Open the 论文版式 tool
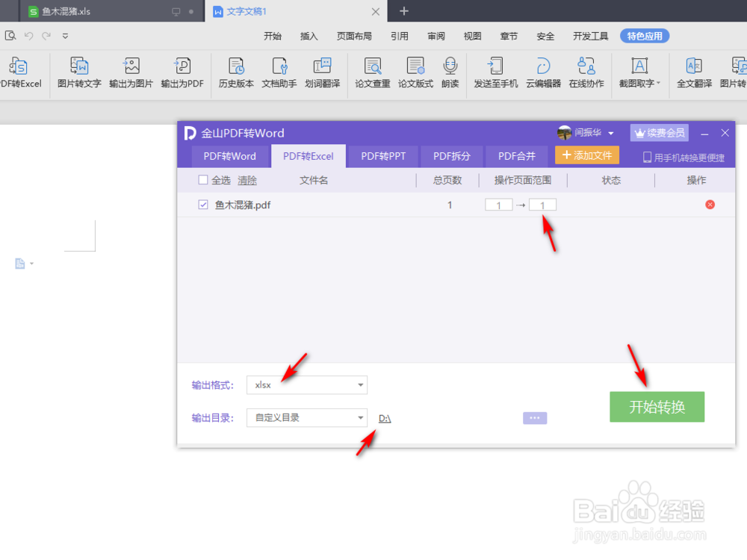Viewport: 747px width, 560px height. pyautogui.click(x=415, y=72)
